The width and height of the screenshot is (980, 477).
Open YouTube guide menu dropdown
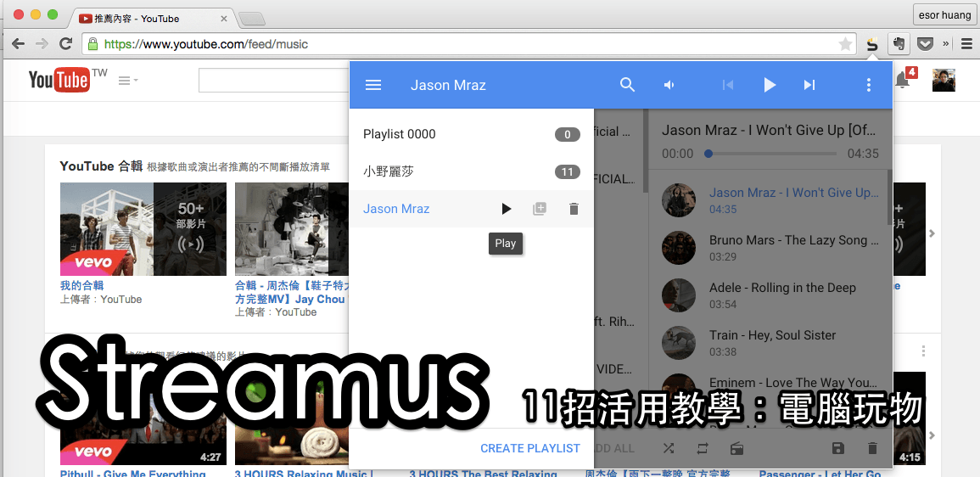point(128,81)
